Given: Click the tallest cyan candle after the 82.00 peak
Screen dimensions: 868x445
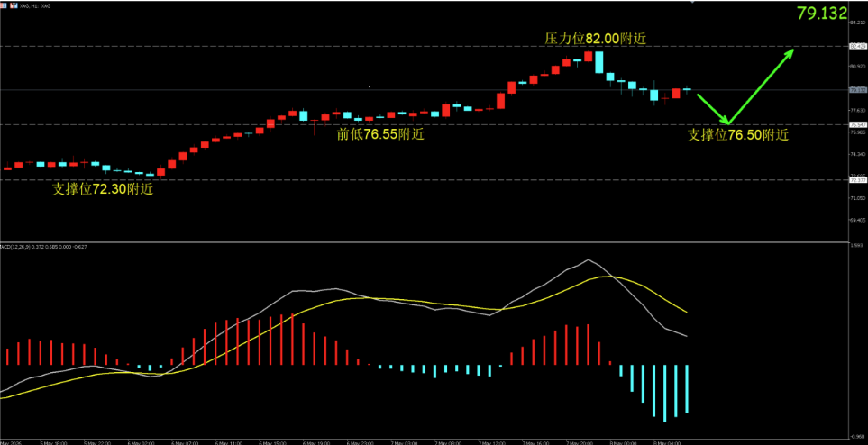Looking at the screenshot, I should pos(599,62).
